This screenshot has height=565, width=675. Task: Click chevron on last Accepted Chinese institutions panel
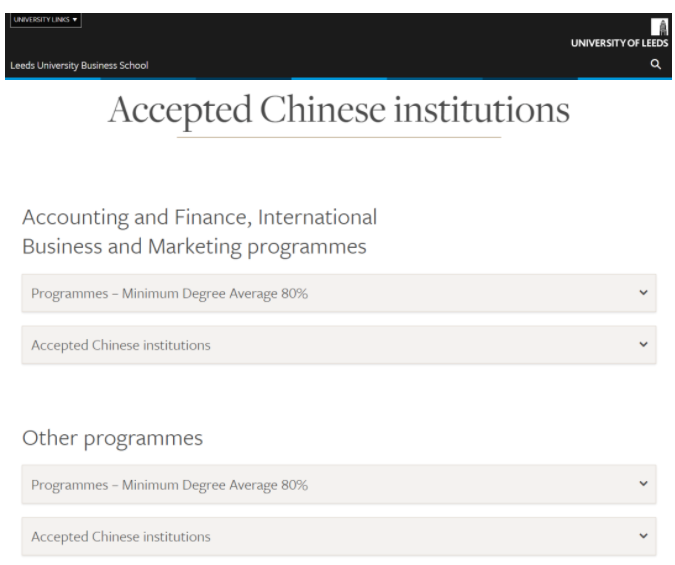click(643, 536)
